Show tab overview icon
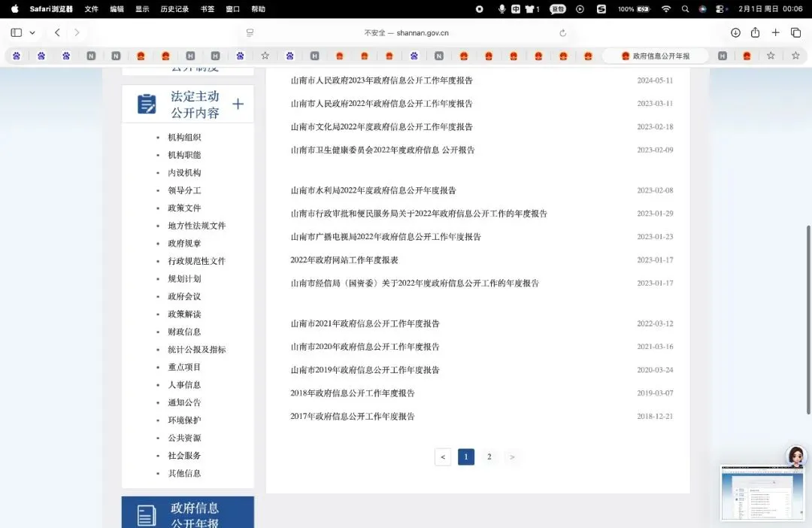The width and height of the screenshot is (812, 528). click(x=796, y=32)
